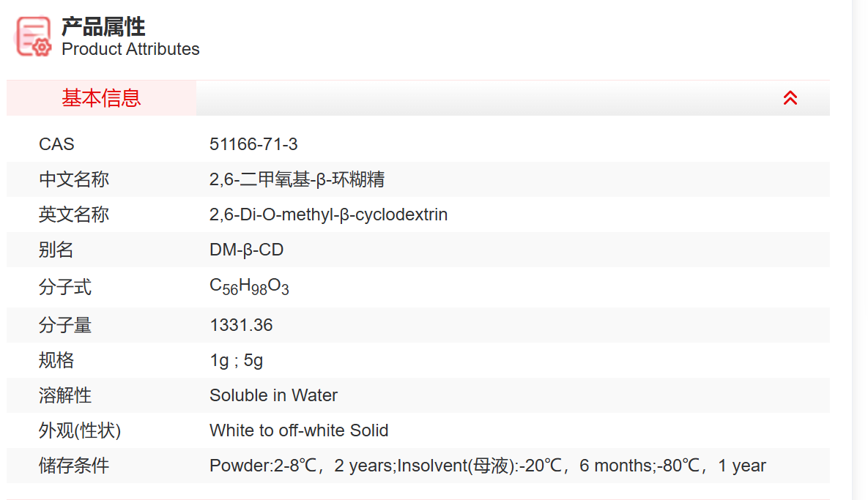Image resolution: width=868 pixels, height=500 pixels.
Task: Click the CAS number 51166-71-3
Action: point(253,144)
